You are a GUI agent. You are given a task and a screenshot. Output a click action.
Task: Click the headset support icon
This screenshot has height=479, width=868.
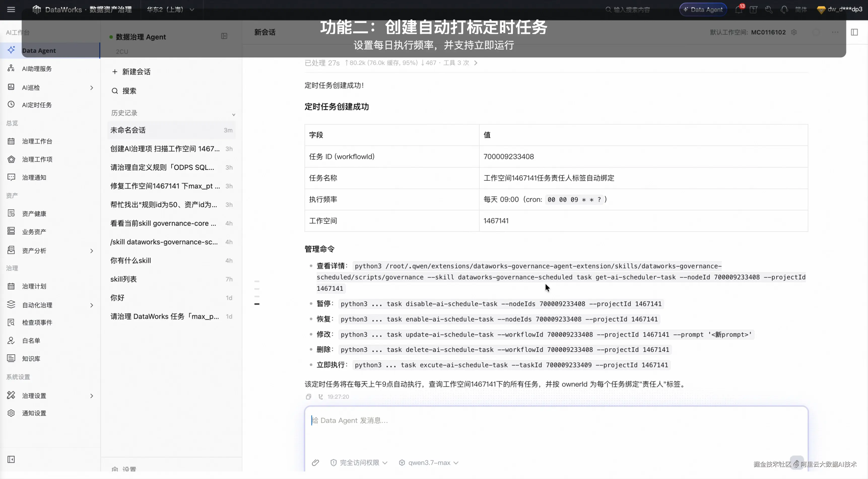784,9
